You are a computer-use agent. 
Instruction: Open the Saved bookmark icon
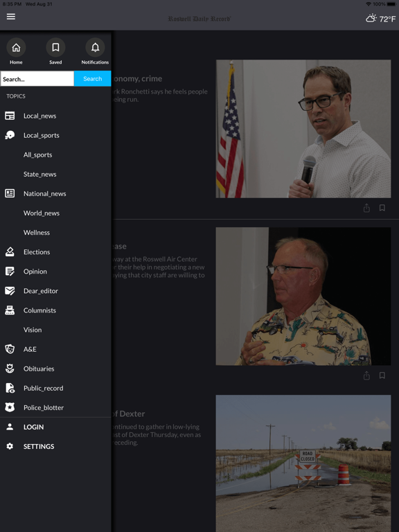55,48
